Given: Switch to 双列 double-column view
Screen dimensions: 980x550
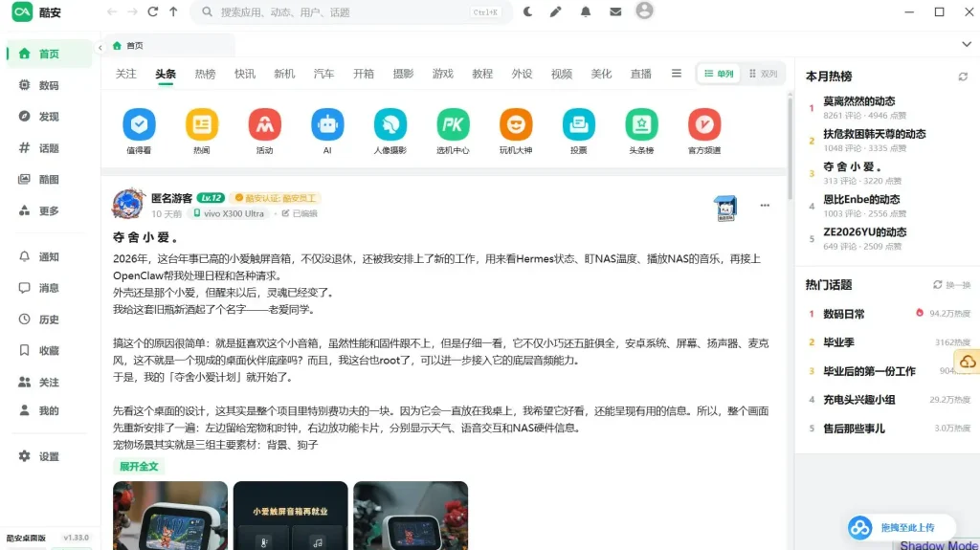Looking at the screenshot, I should point(763,74).
